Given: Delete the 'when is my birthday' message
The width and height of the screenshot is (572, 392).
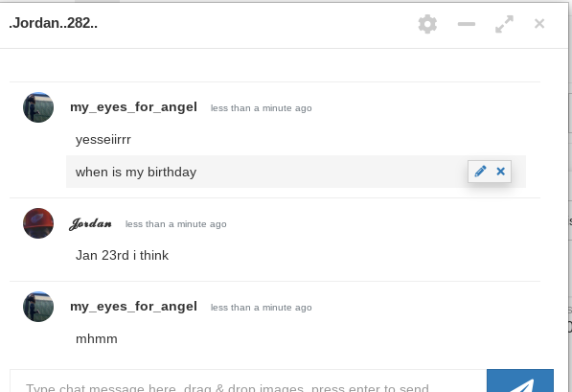Looking at the screenshot, I should coord(501,171).
